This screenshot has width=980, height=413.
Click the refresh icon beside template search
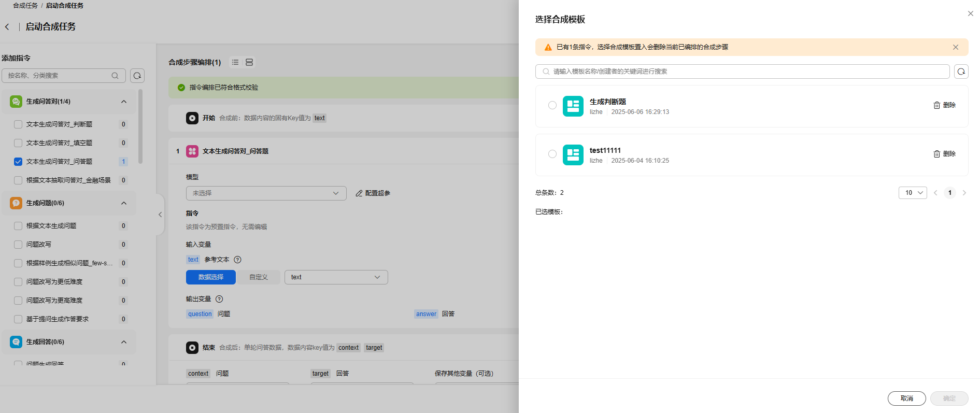pyautogui.click(x=961, y=72)
